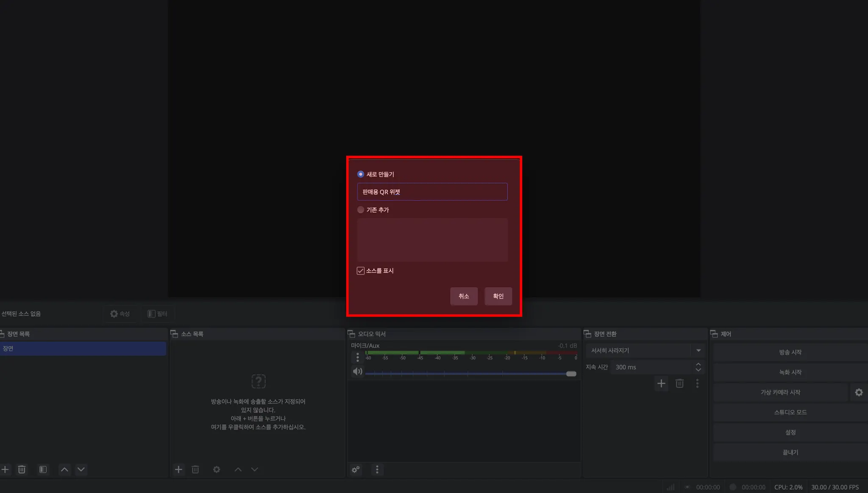
Task: Click the 취소 button in dialog
Action: (464, 296)
